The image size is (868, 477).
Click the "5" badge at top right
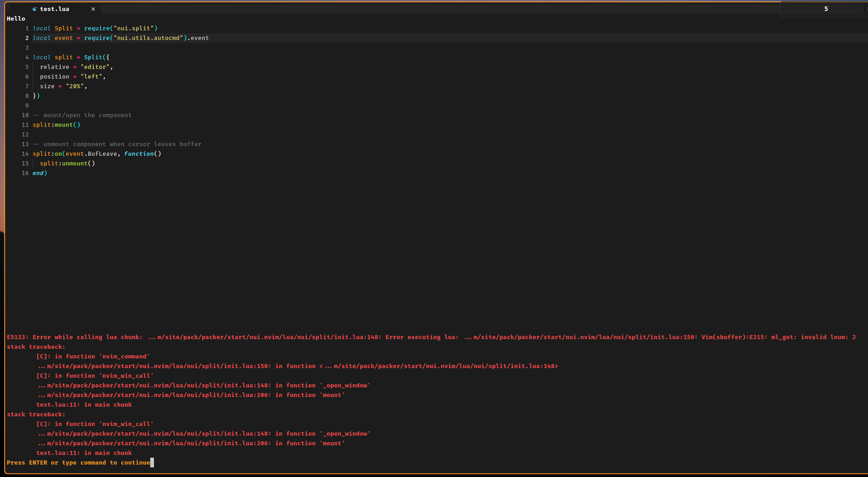(826, 9)
